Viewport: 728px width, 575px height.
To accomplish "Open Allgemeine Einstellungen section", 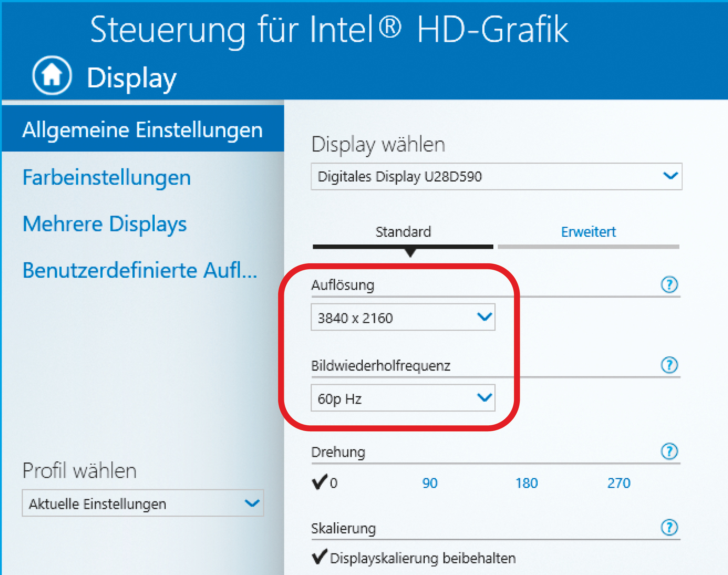I will [x=142, y=130].
